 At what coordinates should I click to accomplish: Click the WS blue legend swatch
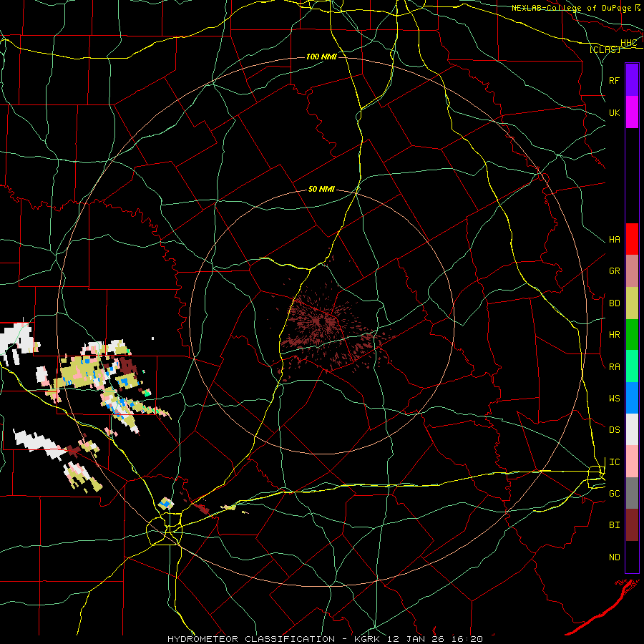632,398
